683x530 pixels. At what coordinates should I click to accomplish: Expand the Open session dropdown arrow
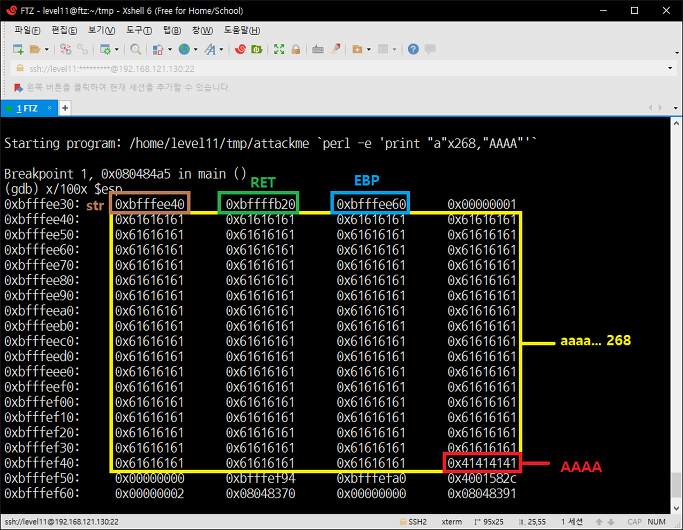click(47, 49)
